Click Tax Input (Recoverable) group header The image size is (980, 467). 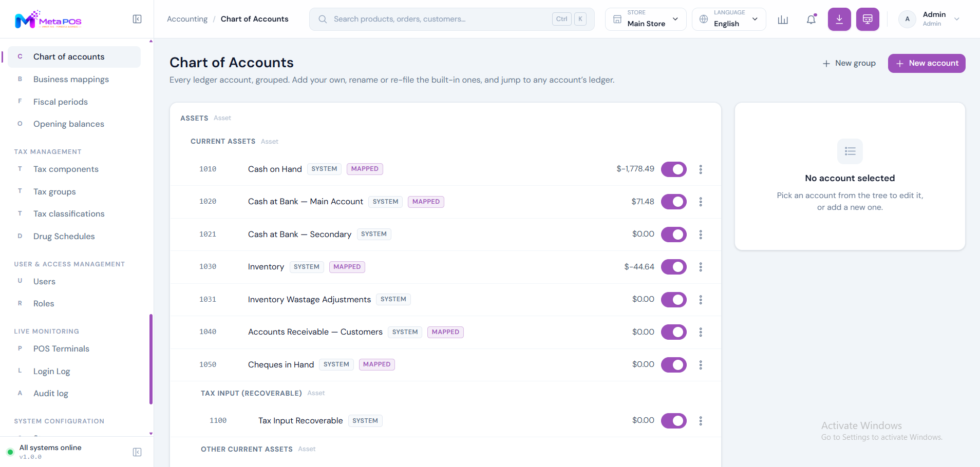coord(251,394)
